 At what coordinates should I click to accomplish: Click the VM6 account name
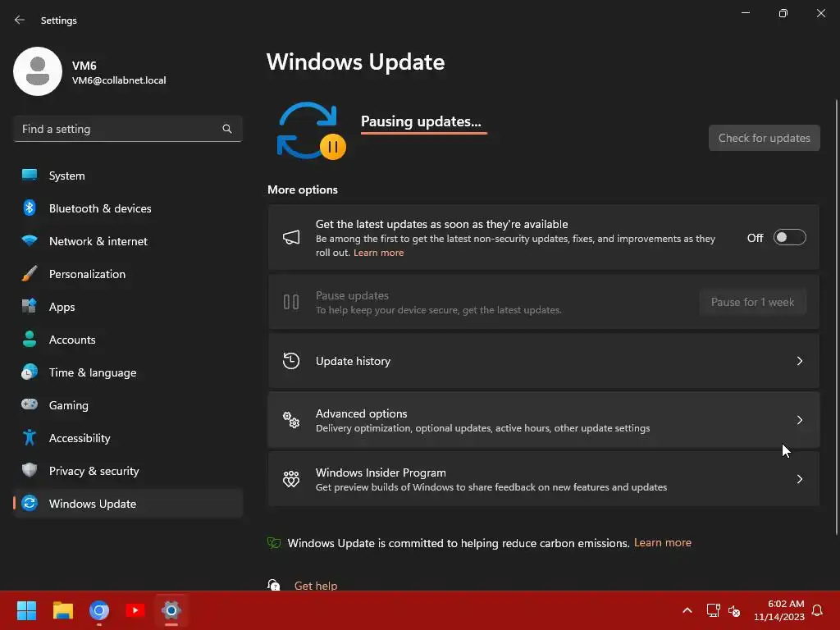pyautogui.click(x=84, y=66)
